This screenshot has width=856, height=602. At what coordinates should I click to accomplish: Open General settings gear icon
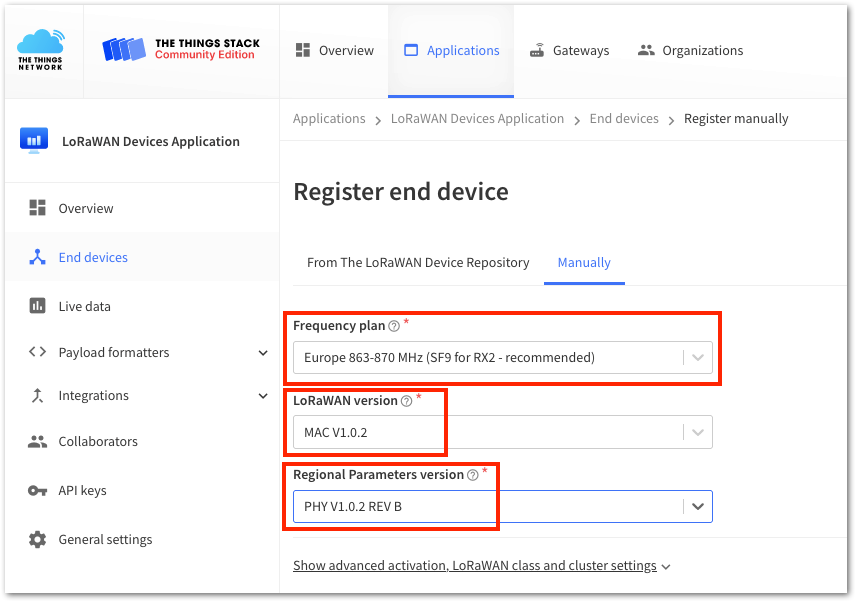click(x=37, y=539)
